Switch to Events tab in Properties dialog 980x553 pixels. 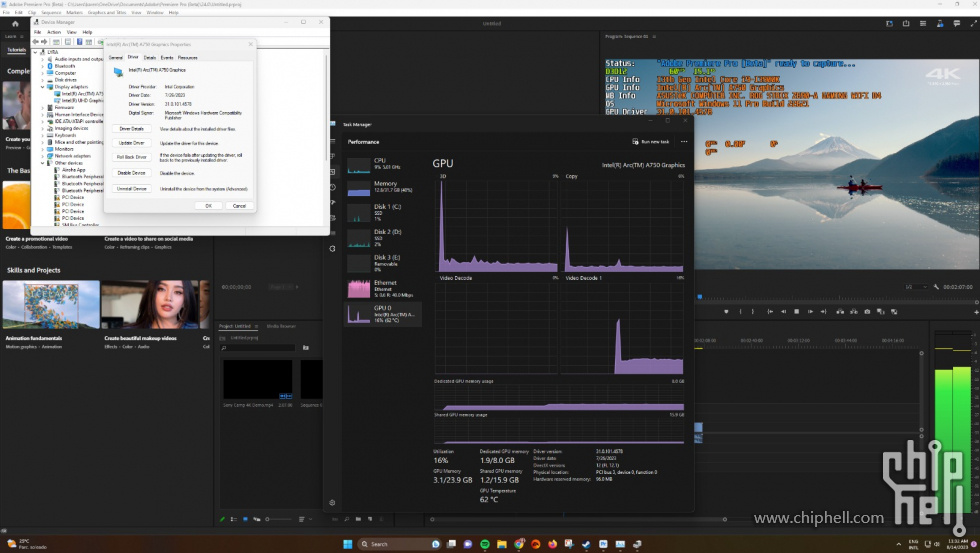tap(167, 57)
